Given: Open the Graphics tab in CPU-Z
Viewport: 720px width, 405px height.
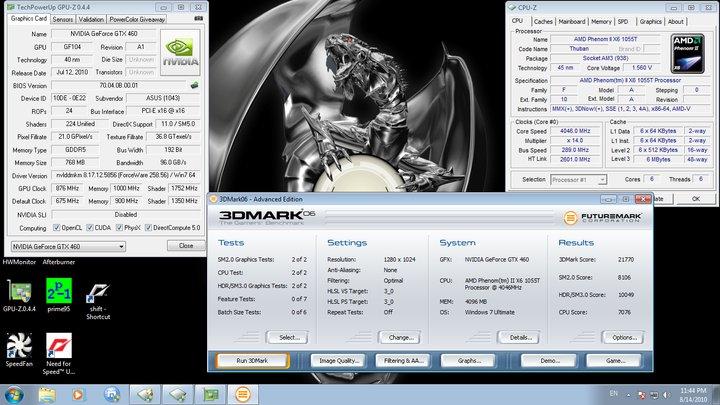Looking at the screenshot, I should click(651, 22).
